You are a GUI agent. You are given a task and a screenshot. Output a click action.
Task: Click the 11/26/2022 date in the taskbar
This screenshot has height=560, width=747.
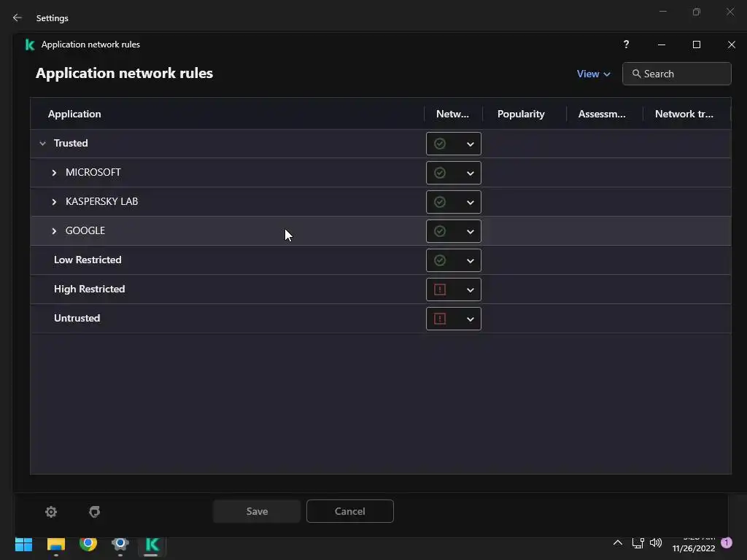click(x=694, y=548)
